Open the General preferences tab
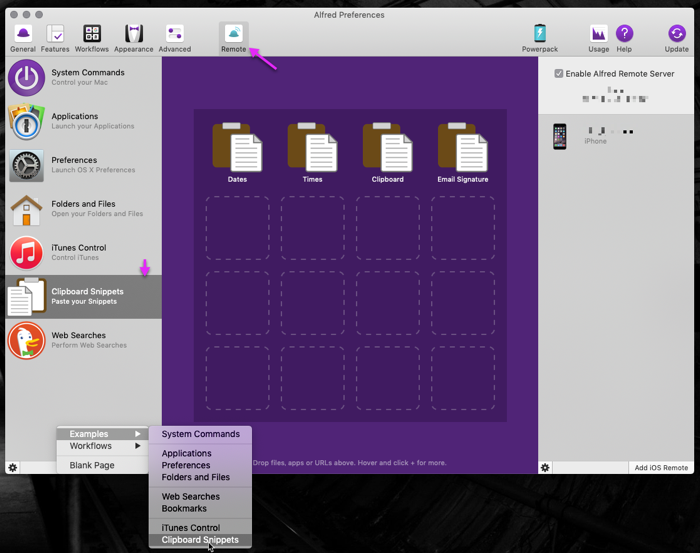Viewport: 700px width, 553px height. [x=23, y=38]
